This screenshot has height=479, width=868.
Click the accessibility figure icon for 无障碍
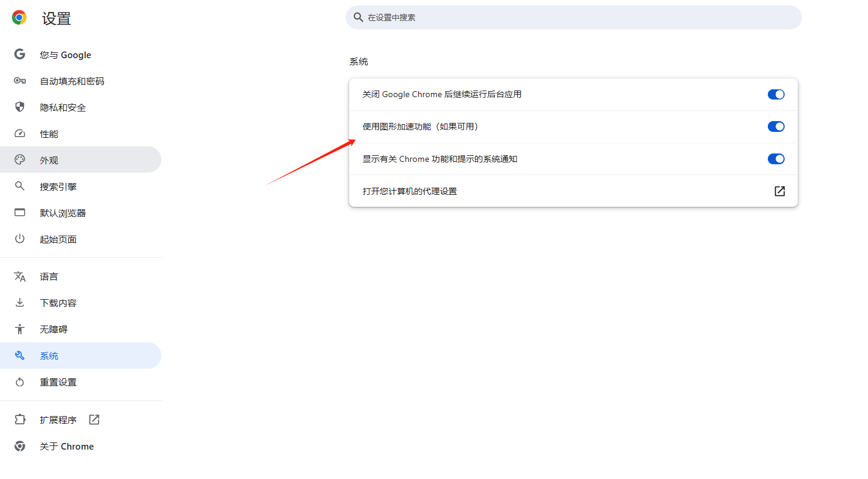(20, 329)
